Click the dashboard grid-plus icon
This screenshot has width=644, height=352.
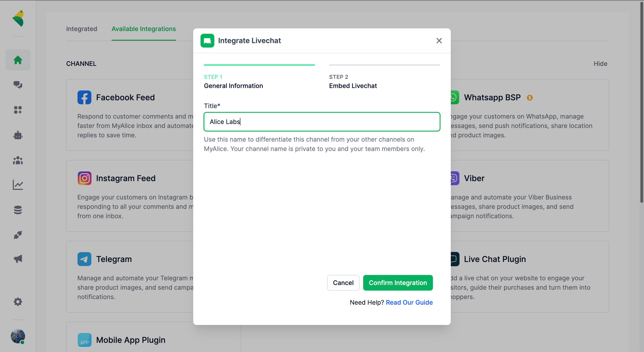(18, 110)
